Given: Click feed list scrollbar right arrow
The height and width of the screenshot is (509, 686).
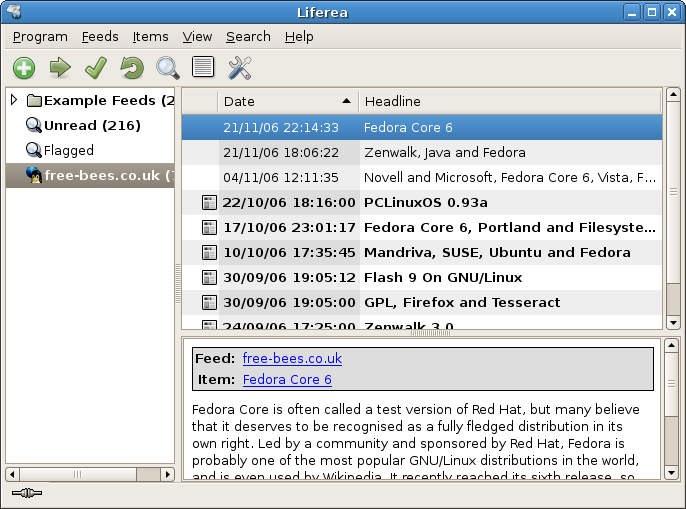Looking at the screenshot, I should (x=168, y=474).
